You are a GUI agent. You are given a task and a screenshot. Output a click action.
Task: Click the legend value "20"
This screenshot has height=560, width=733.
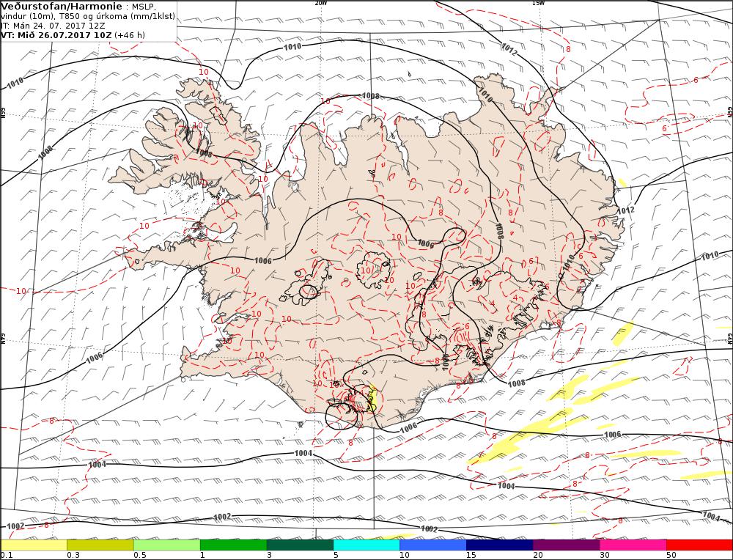538,556
